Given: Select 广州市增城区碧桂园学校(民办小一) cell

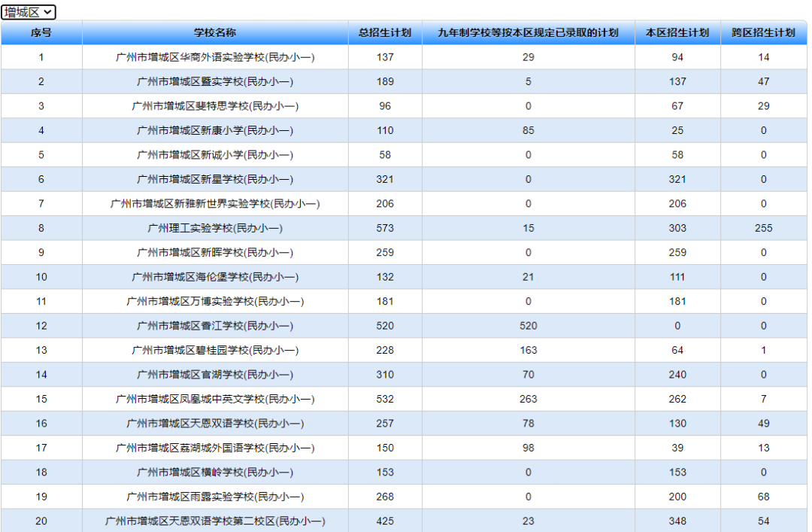Looking at the screenshot, I should pyautogui.click(x=215, y=350).
